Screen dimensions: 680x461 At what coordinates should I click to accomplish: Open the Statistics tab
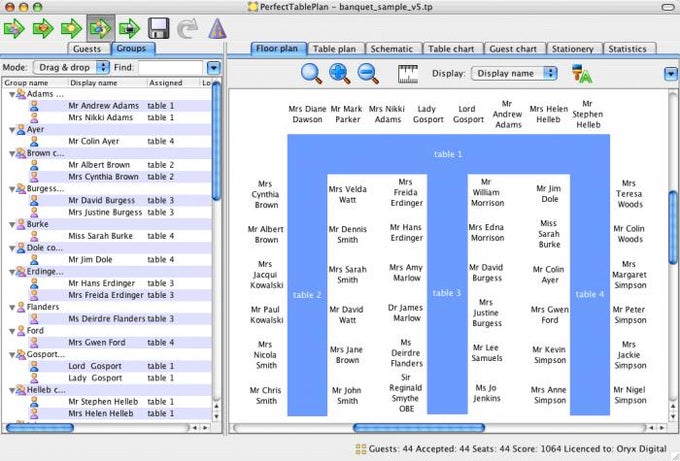[628, 49]
